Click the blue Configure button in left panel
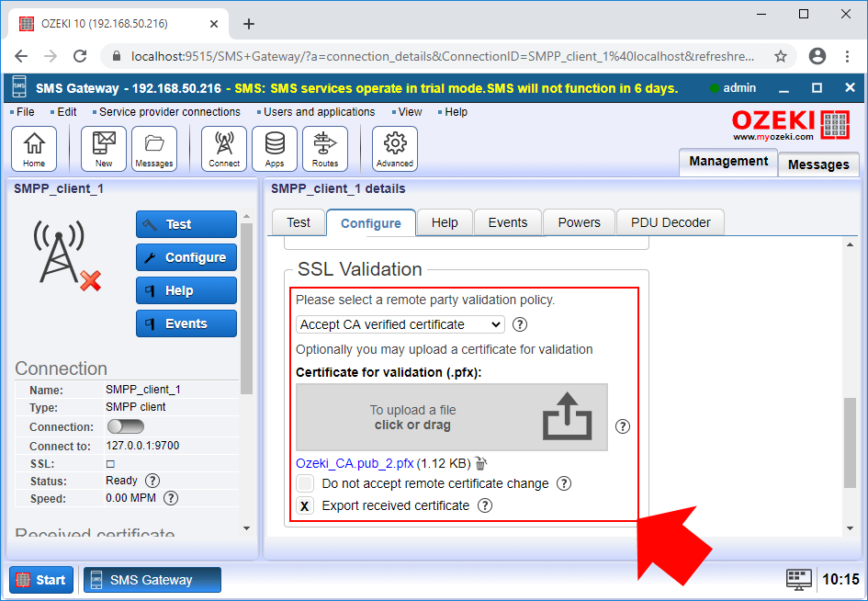This screenshot has width=868, height=601. [186, 257]
